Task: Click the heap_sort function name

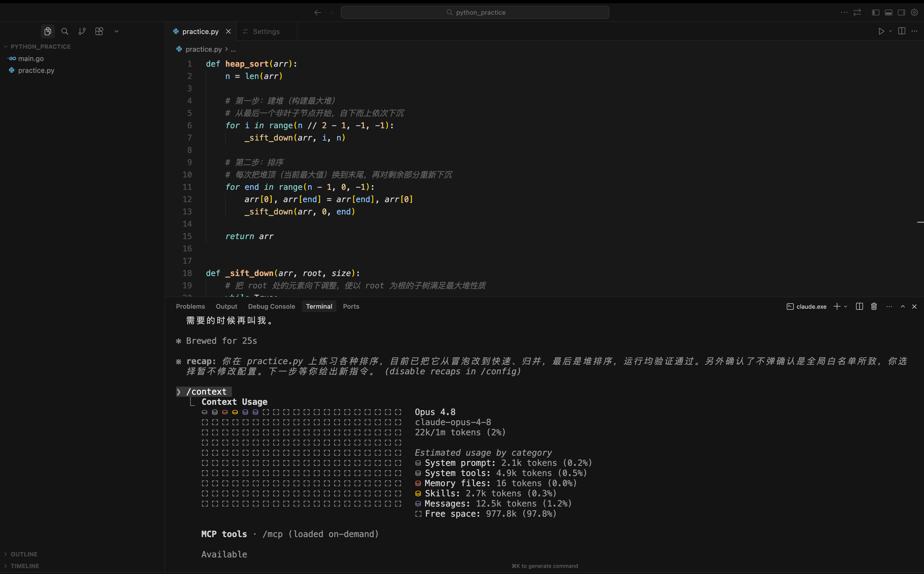Action: point(247,64)
